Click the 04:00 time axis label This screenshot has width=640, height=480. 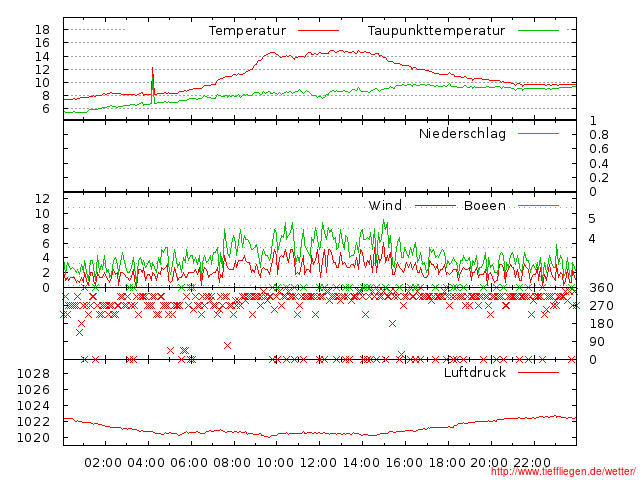[146, 463]
